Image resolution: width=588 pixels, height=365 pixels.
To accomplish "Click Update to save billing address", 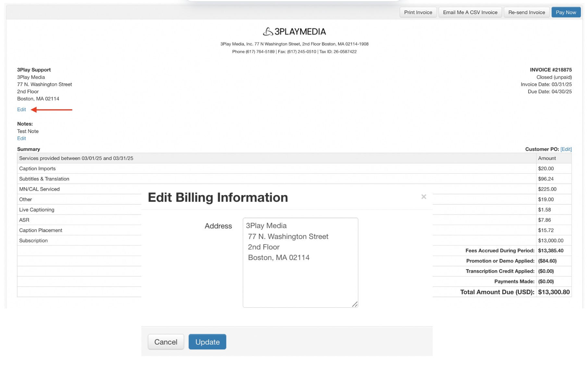I will (x=207, y=342).
